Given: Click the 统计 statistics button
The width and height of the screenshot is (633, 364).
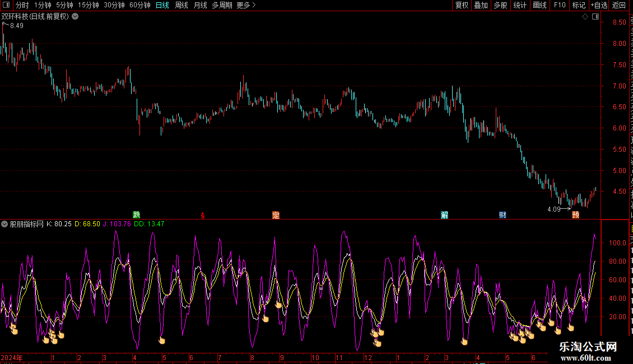Looking at the screenshot, I should [x=519, y=5].
